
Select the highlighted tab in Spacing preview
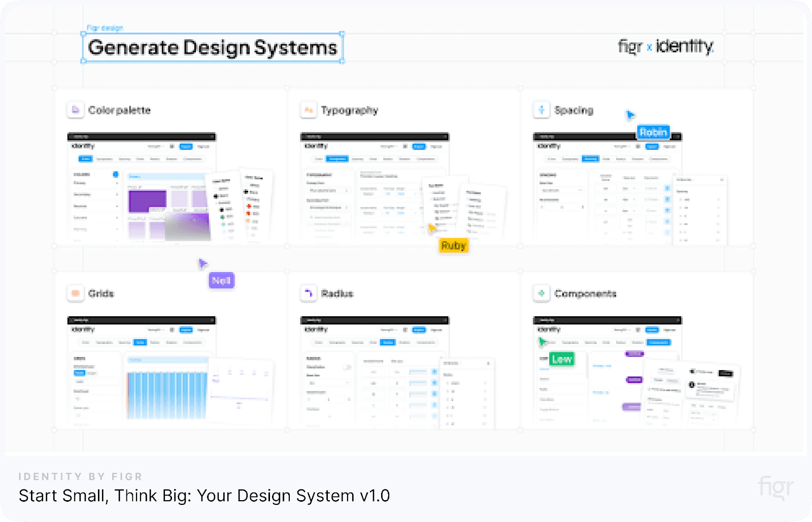point(590,159)
